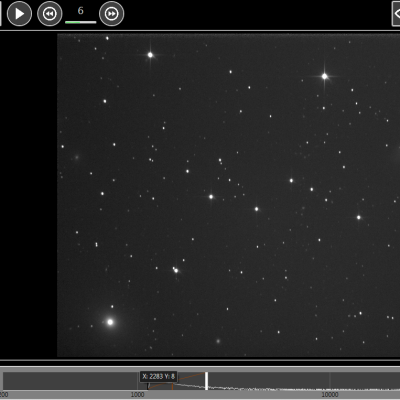This screenshot has width=400, height=400.
Task: Expand the collapsed panel via right-edge chevron
Action: pos(396,14)
